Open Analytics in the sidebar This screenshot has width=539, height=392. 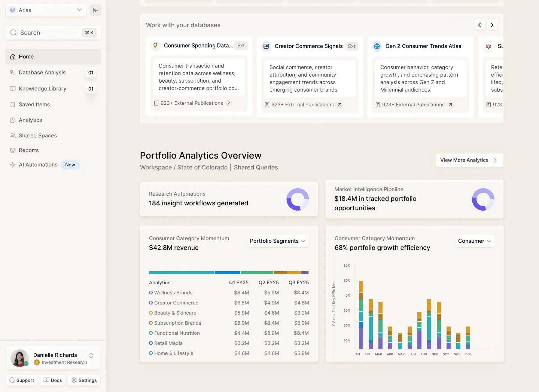53,120
